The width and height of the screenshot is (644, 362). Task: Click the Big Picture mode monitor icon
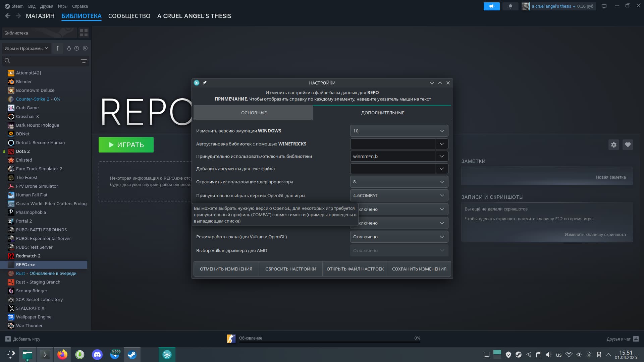click(x=604, y=6)
